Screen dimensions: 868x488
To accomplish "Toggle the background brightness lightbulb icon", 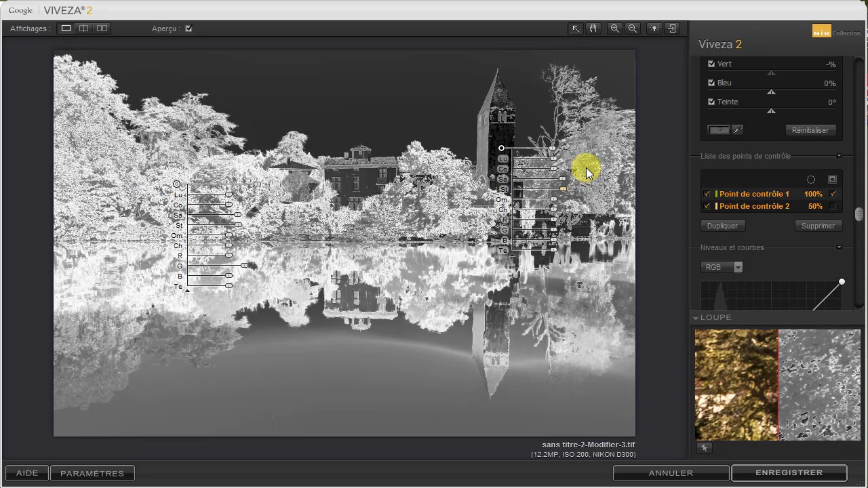I will click(654, 28).
